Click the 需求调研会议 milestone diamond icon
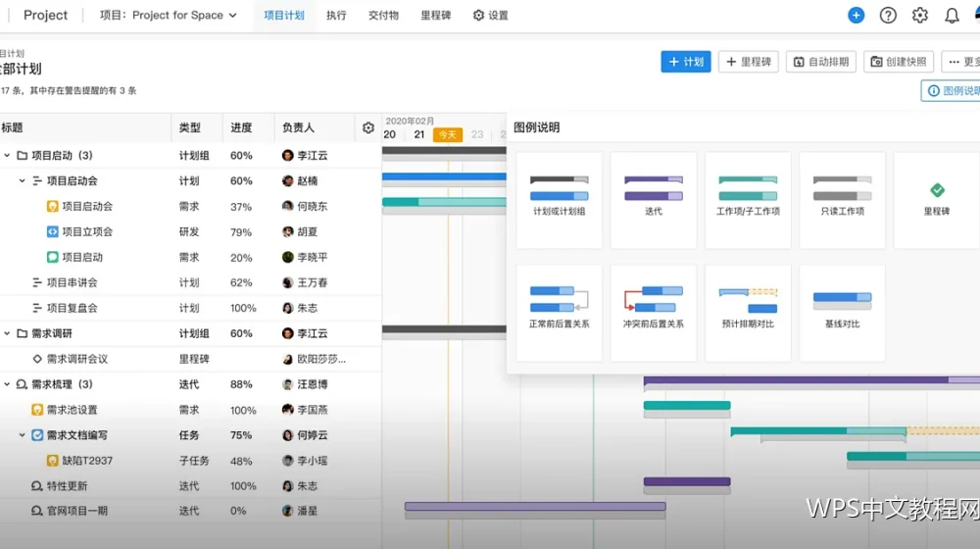 [37, 359]
